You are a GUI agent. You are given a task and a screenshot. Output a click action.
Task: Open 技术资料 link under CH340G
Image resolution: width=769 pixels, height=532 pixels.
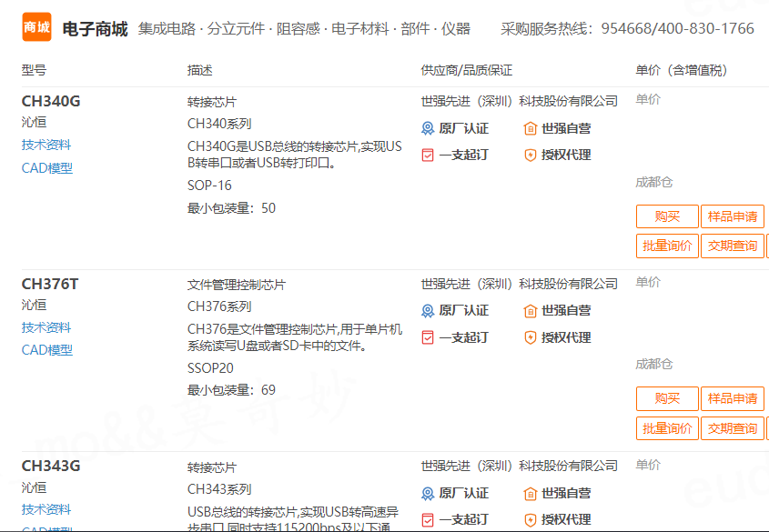click(x=46, y=145)
